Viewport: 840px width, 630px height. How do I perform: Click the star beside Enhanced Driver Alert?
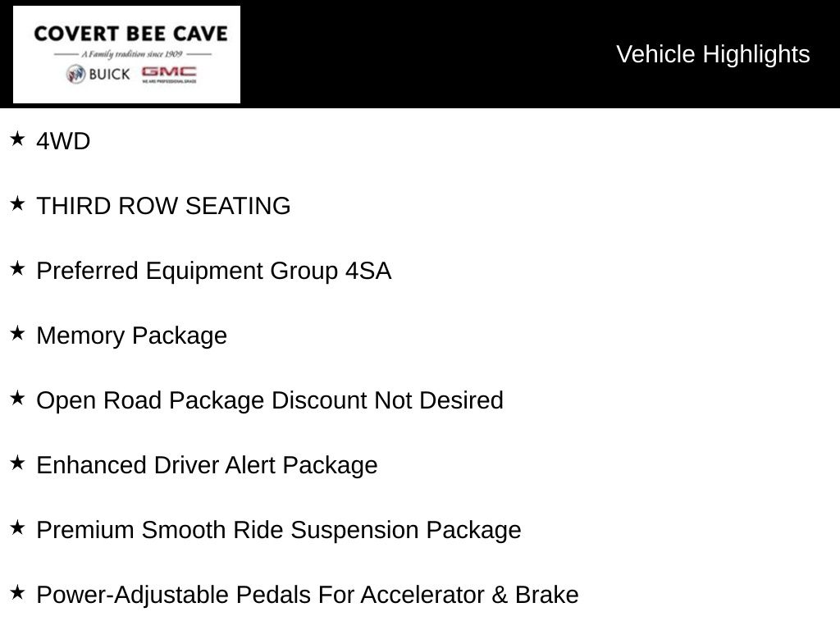tap(17, 463)
